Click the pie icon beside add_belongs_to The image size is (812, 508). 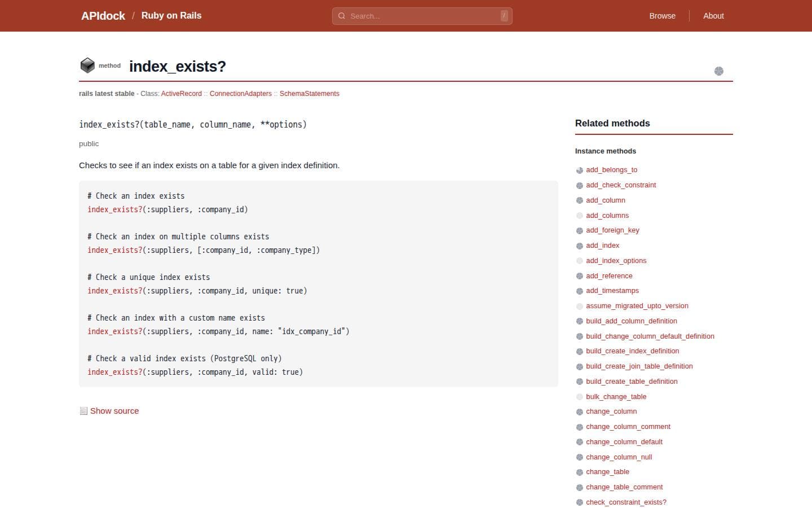(580, 170)
